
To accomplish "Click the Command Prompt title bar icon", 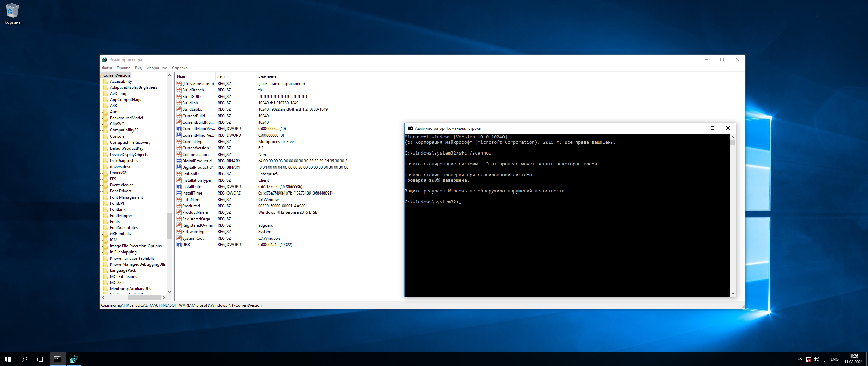I will (410, 128).
